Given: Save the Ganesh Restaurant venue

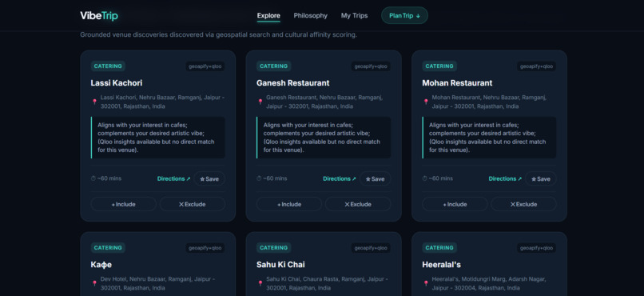Looking at the screenshot, I should [376, 179].
